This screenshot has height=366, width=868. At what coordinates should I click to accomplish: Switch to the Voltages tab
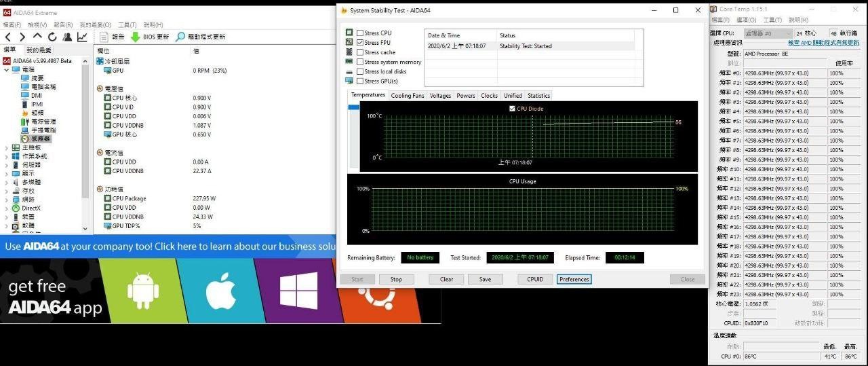[x=440, y=96]
